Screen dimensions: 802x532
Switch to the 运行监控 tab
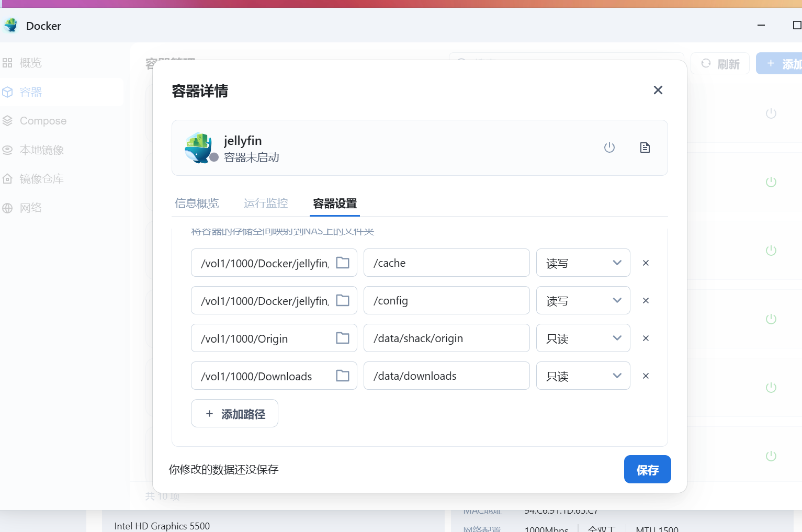click(x=266, y=203)
